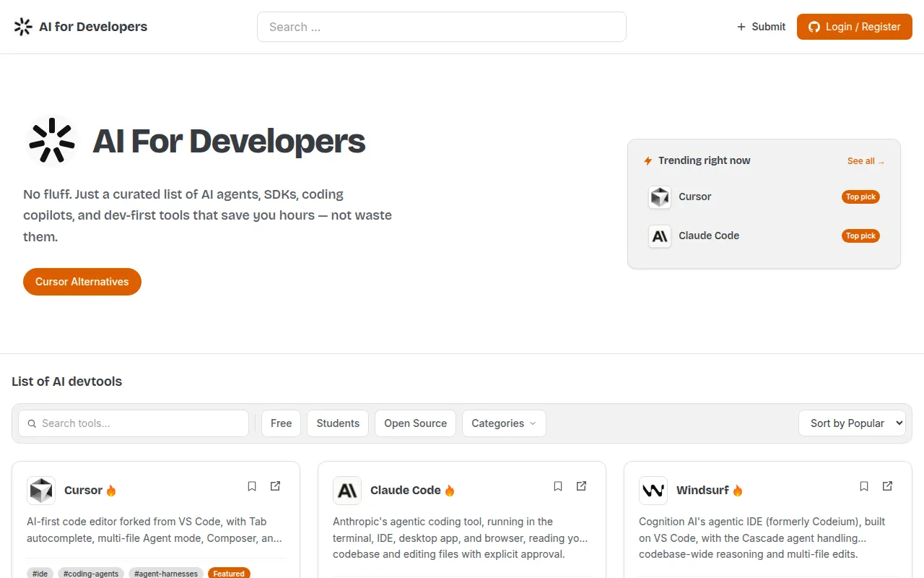The image size is (924, 578).
Task: Bookmark the Windsurf tool card
Action: pyautogui.click(x=864, y=486)
